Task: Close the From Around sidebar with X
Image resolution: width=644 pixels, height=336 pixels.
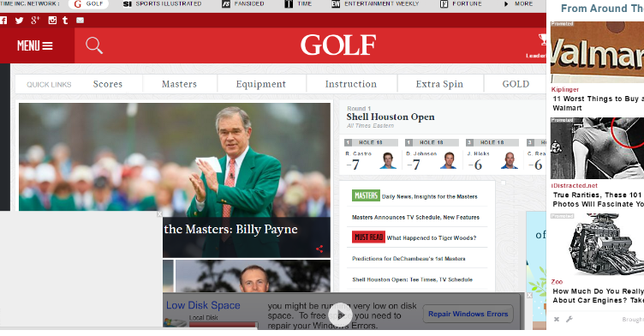Action: 557,319
